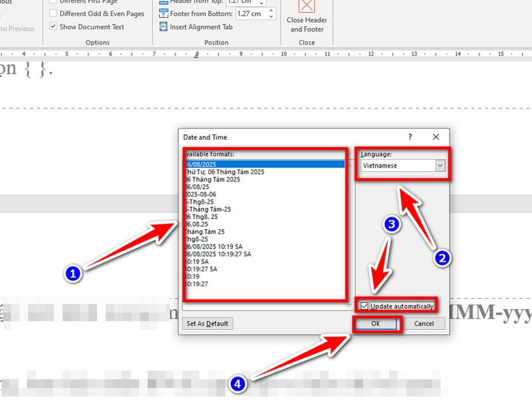Click Cancel in Date and Time dialog
Viewport: 532px width, 408px height.
coord(424,323)
